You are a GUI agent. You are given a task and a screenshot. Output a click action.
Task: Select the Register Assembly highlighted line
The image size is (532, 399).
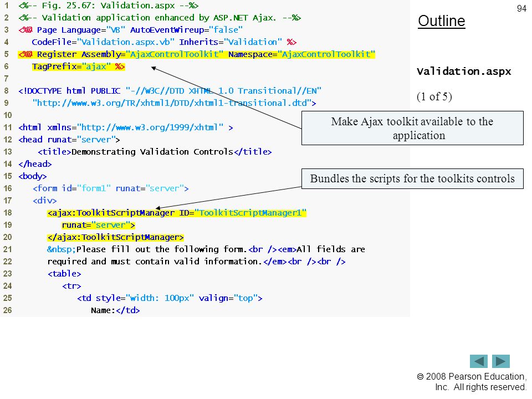pyautogui.click(x=197, y=54)
